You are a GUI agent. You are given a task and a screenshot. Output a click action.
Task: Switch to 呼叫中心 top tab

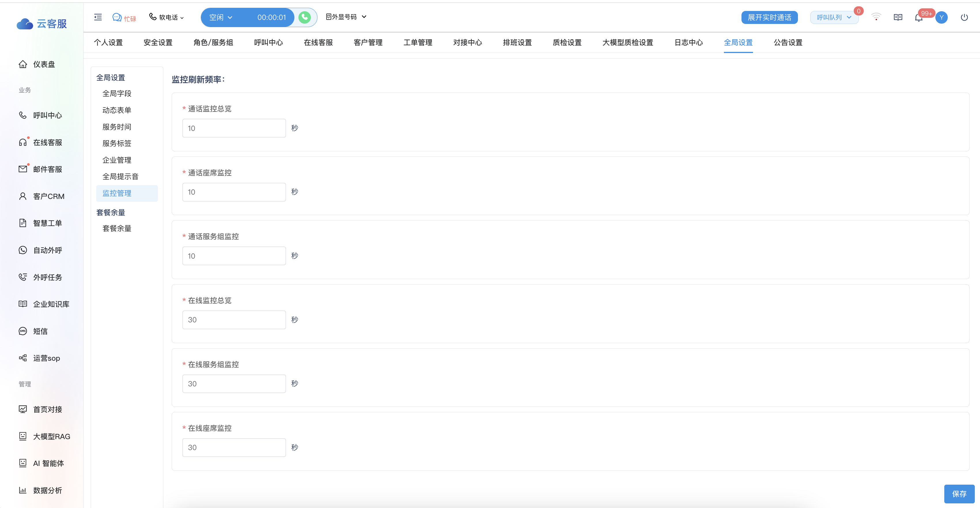(x=268, y=42)
